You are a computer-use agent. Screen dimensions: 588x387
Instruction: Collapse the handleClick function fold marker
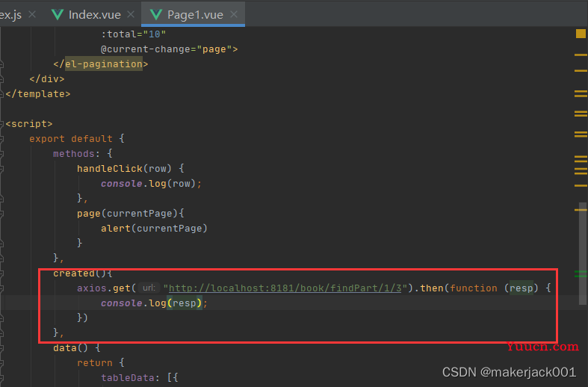2,169
